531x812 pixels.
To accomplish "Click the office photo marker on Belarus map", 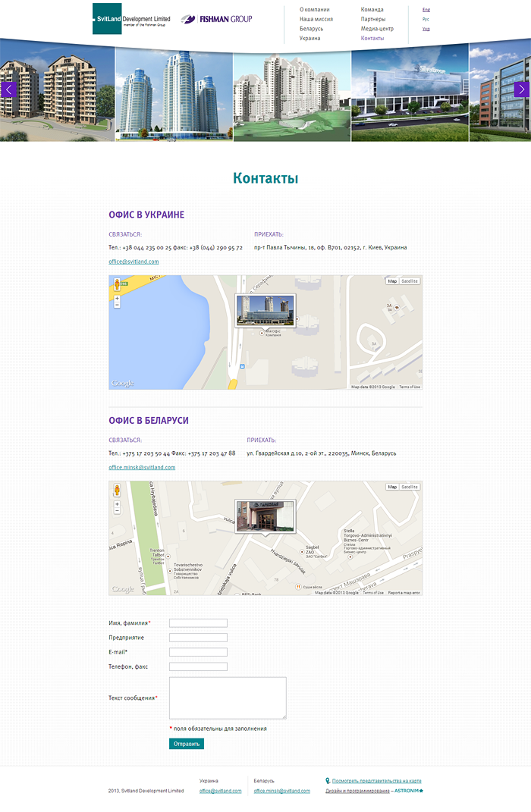I will click(265, 516).
